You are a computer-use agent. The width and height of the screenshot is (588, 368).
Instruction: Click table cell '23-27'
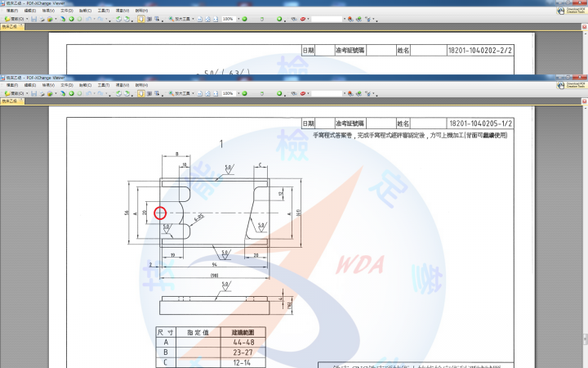pos(243,352)
